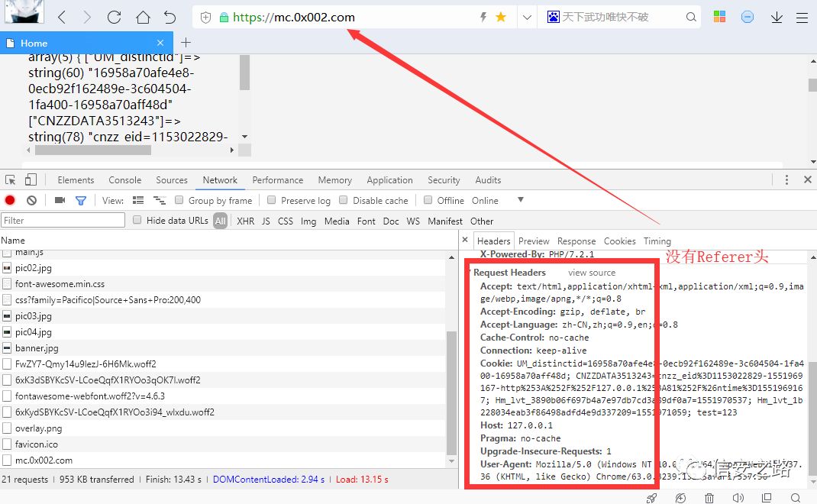Open the Audits panel tab
This screenshot has height=504, width=817.
pyautogui.click(x=488, y=179)
